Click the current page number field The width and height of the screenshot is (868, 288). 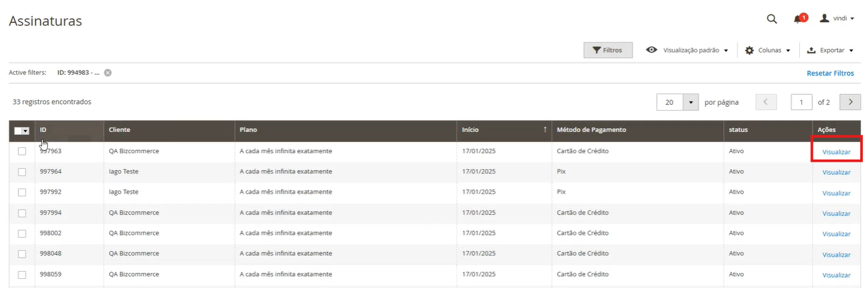801,102
